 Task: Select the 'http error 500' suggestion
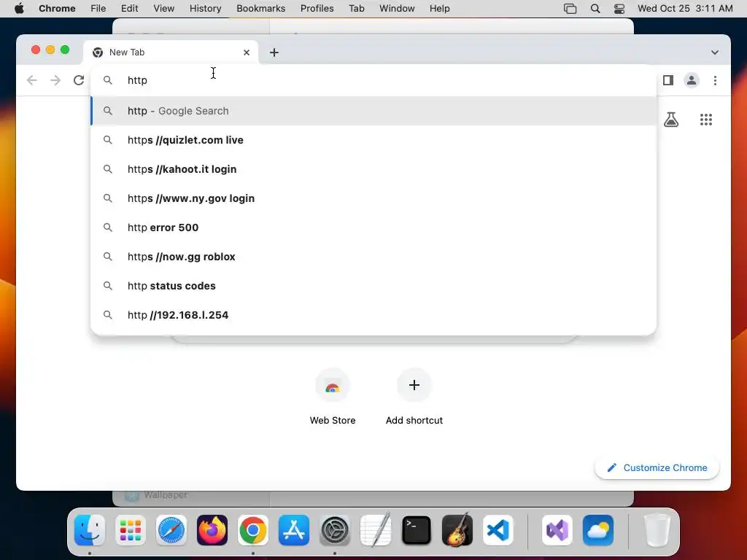point(373,227)
